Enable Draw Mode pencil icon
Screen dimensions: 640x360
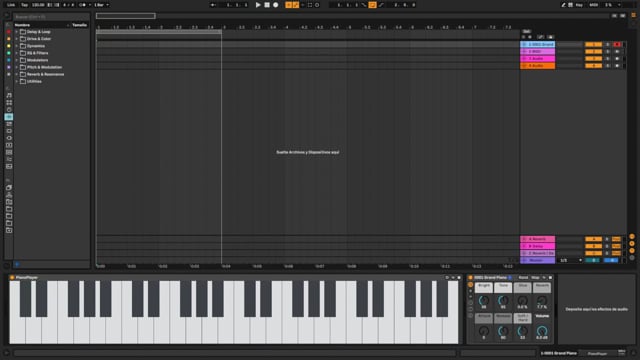pyautogui.click(x=563, y=5)
